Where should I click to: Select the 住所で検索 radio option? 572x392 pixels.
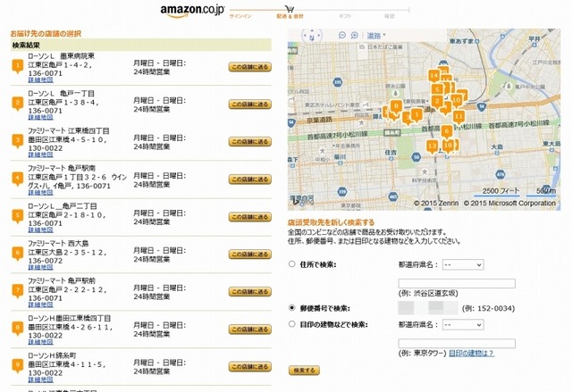pos(292,265)
